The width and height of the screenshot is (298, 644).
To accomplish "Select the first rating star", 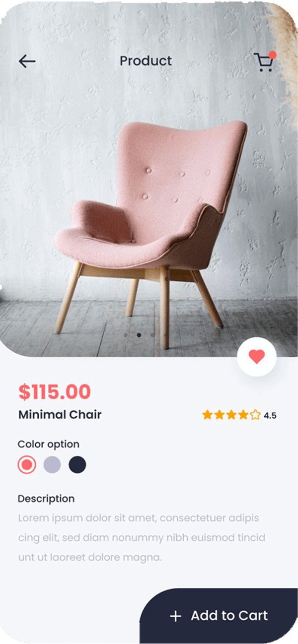I will pyautogui.click(x=207, y=415).
